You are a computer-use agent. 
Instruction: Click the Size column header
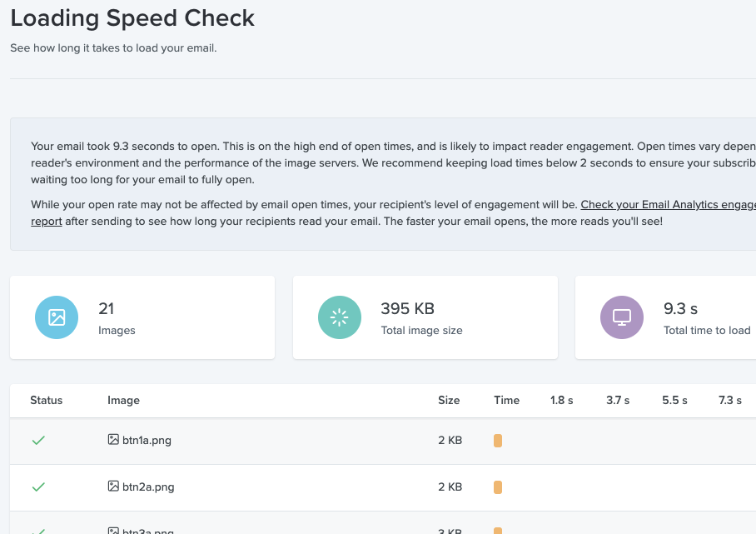point(449,401)
